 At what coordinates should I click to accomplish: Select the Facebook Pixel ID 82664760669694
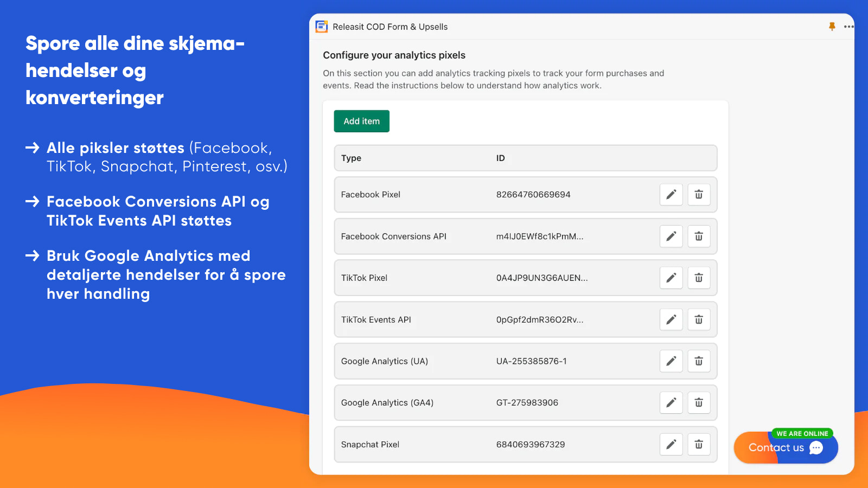tap(533, 195)
